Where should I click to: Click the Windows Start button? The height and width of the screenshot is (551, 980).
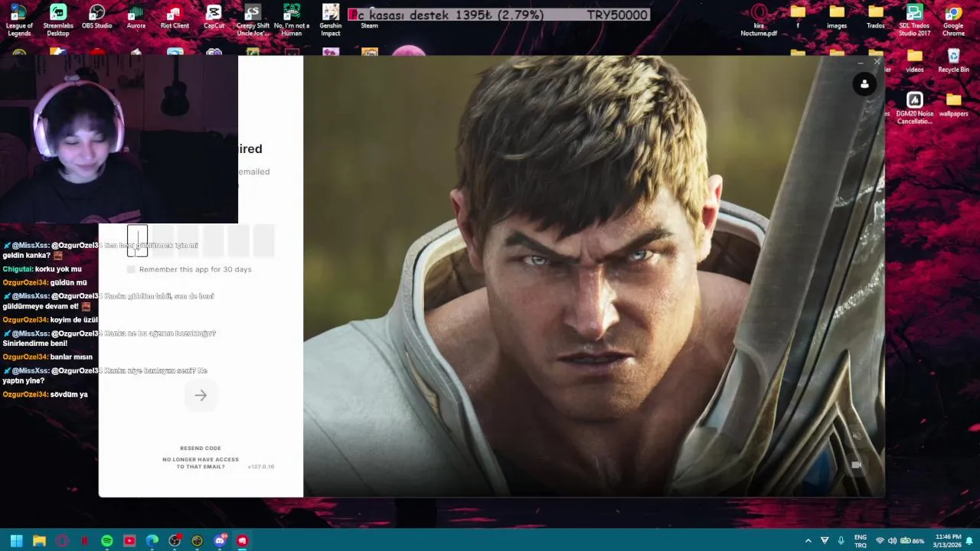pos(16,541)
